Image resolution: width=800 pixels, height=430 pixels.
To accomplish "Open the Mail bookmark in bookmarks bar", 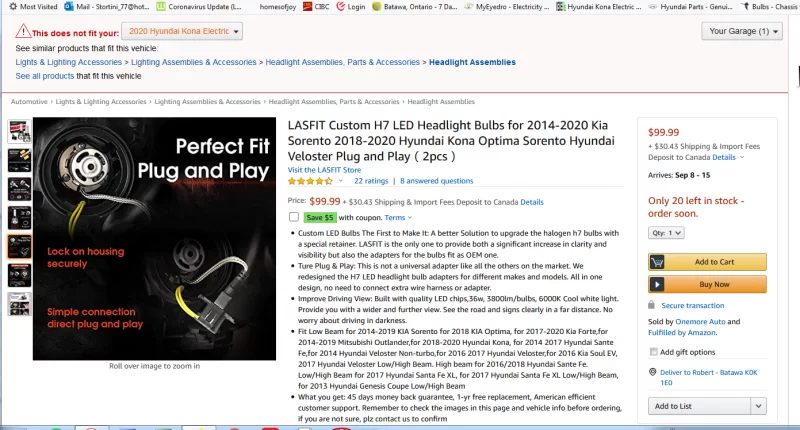I will click(x=107, y=7).
